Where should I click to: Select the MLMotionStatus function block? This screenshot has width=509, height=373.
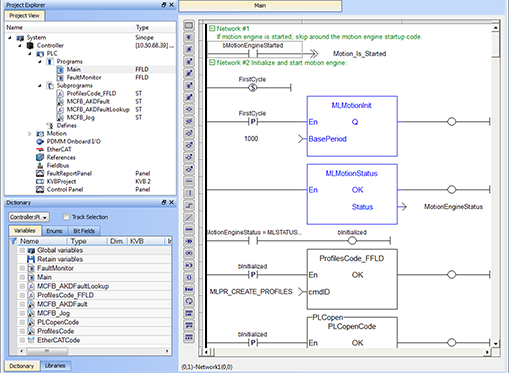352,194
